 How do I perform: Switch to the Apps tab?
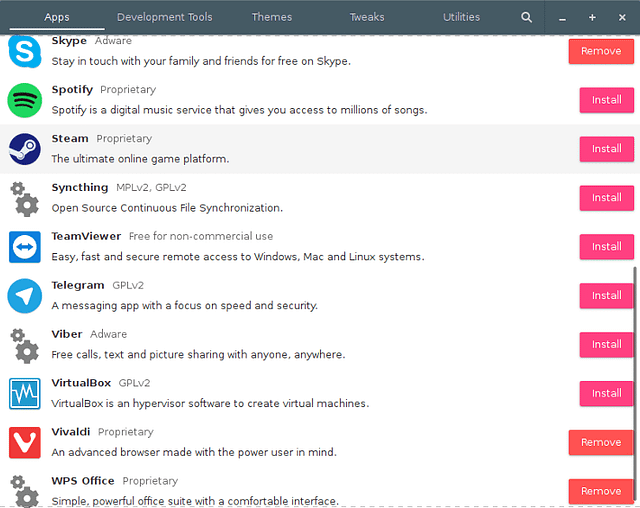[57, 17]
